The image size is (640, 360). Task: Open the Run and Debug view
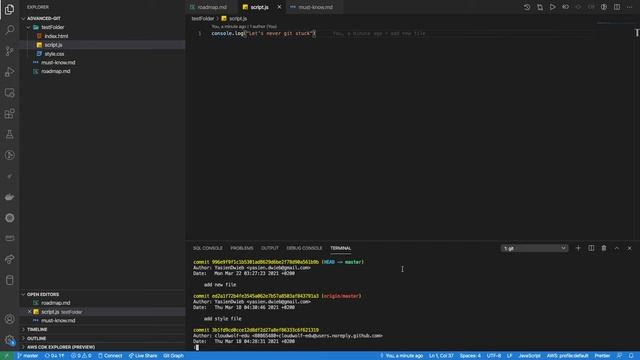coord(9,72)
